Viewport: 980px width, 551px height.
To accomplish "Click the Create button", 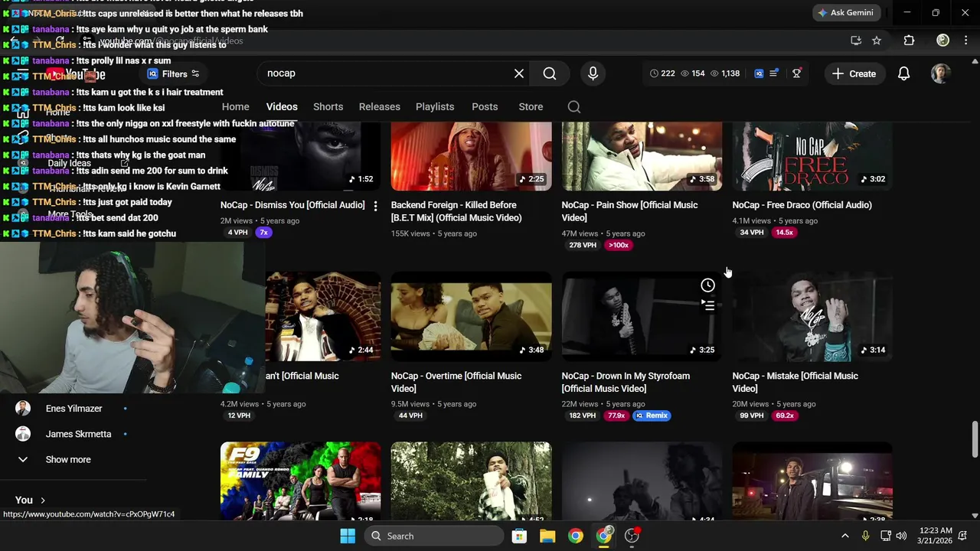I will (854, 73).
